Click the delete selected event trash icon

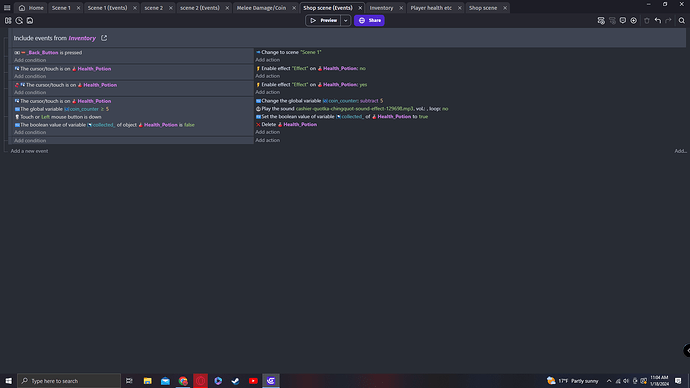647,20
